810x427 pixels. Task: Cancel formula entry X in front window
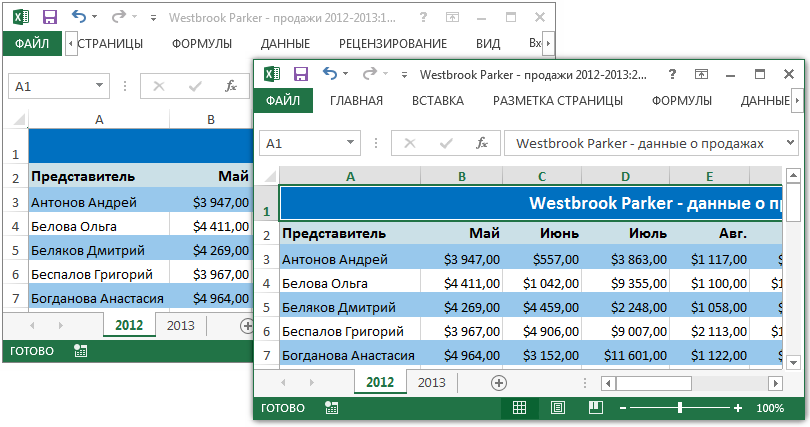click(410, 143)
